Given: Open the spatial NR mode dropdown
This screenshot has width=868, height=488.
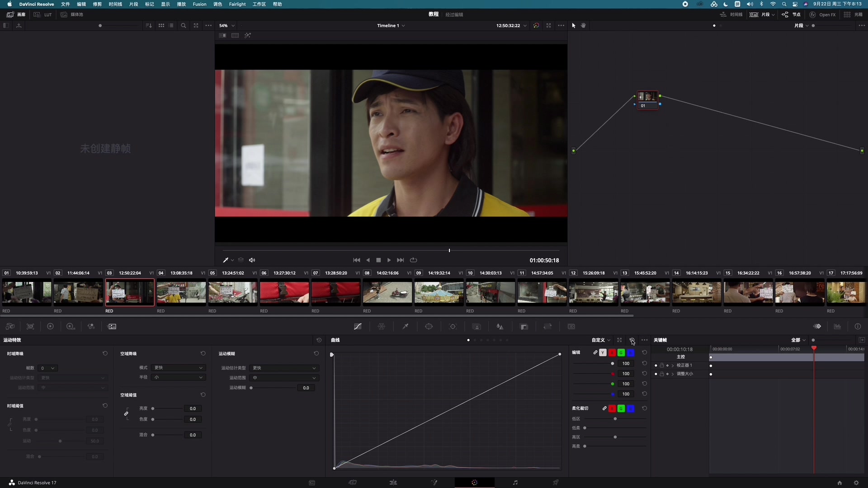Looking at the screenshot, I should click(x=179, y=368).
